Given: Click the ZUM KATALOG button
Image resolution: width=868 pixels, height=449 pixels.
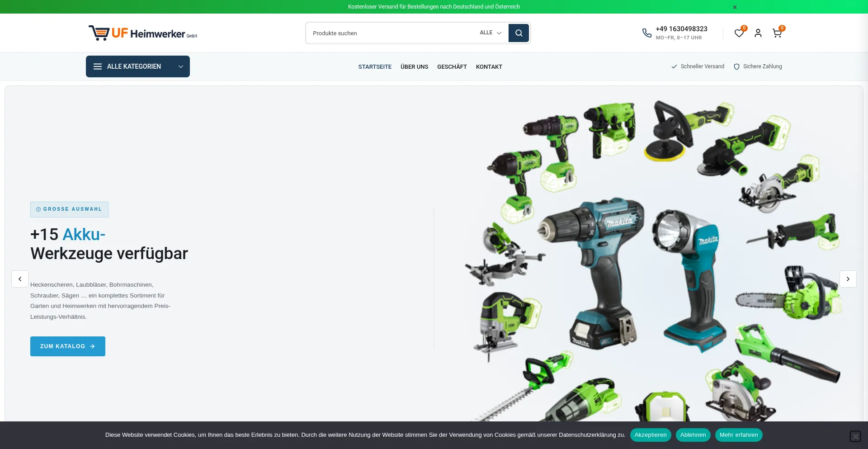Looking at the screenshot, I should point(68,346).
